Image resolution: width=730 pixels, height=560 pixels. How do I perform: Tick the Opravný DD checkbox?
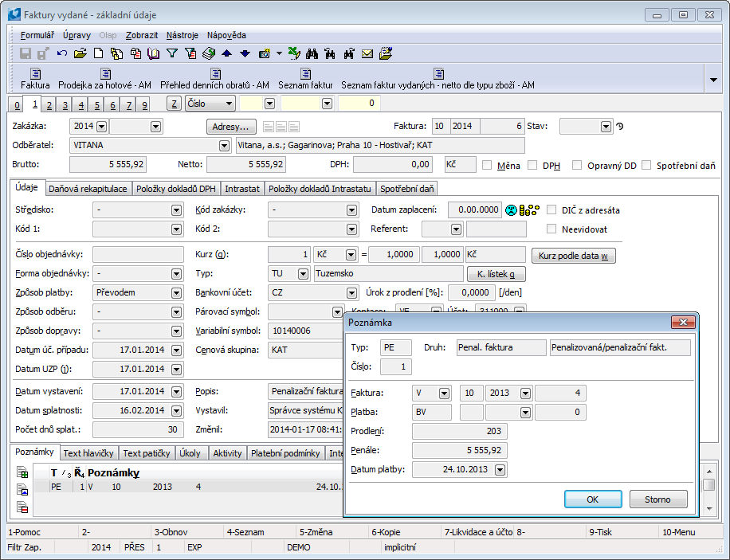578,165
